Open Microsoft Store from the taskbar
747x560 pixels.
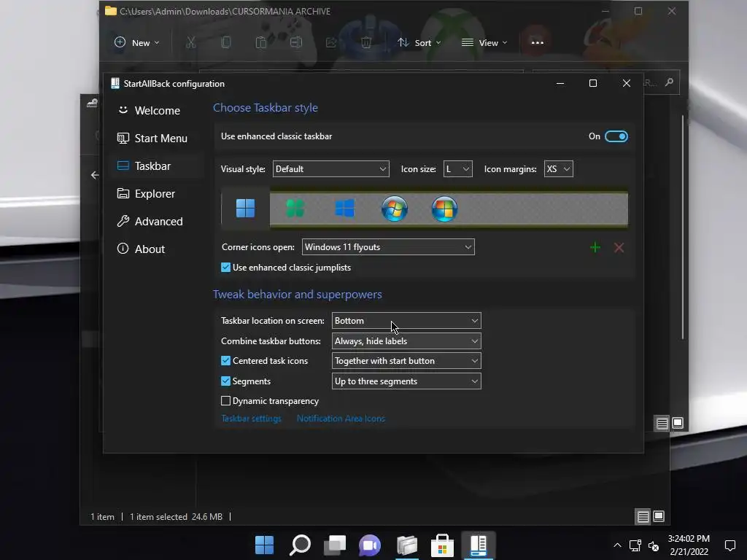(x=443, y=545)
